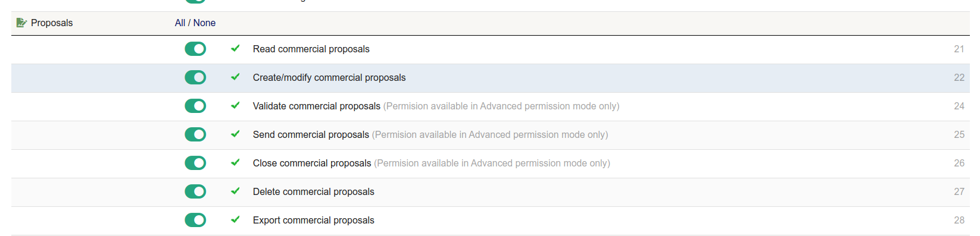Click green checkmark beside Read commercial proposals

pyautogui.click(x=235, y=48)
